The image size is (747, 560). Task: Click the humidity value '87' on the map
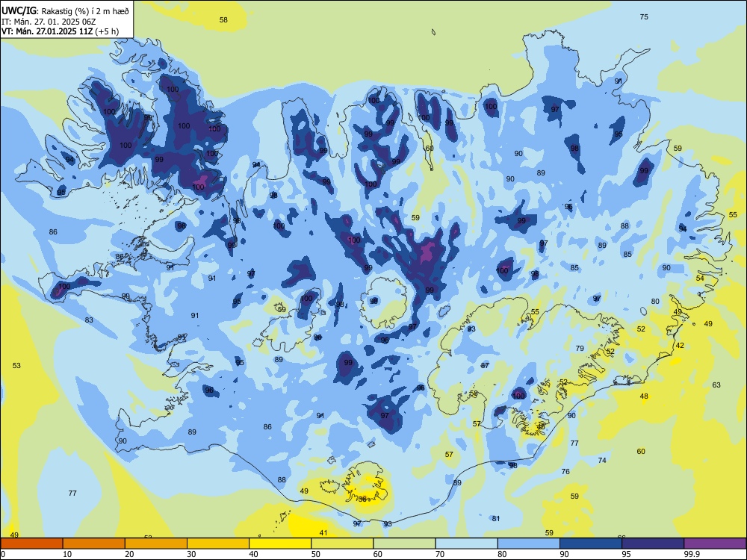click(485, 365)
